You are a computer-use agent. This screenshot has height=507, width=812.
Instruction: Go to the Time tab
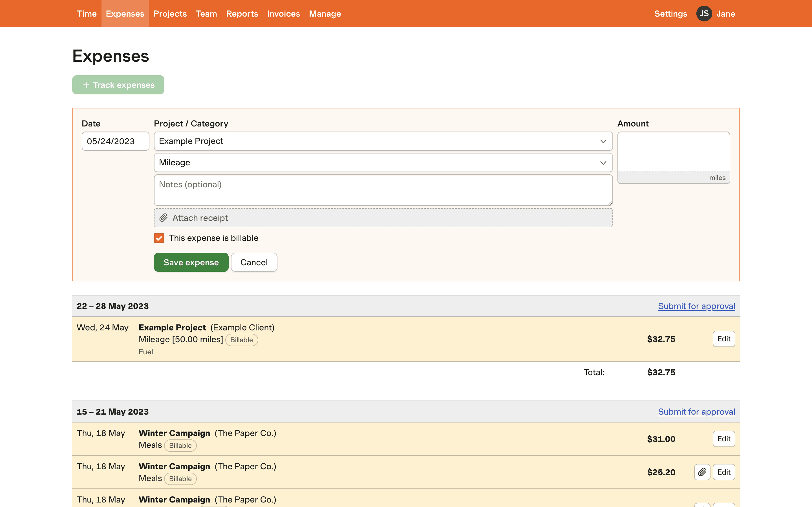(x=87, y=14)
